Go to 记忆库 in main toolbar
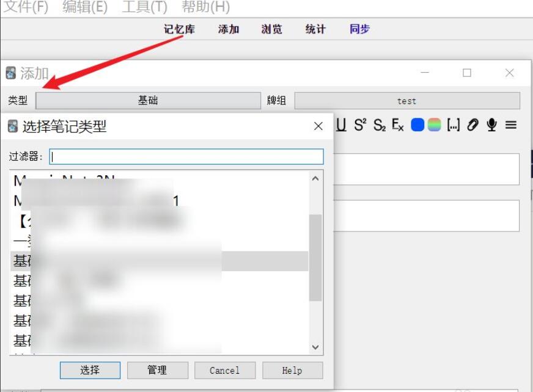Screen dimensions: 533x392 (x=179, y=29)
